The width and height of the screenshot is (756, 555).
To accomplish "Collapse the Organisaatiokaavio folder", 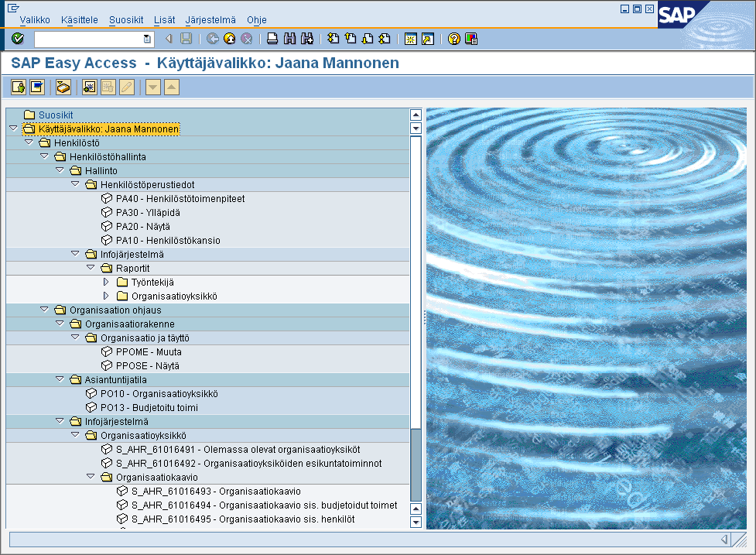I will tap(91, 477).
